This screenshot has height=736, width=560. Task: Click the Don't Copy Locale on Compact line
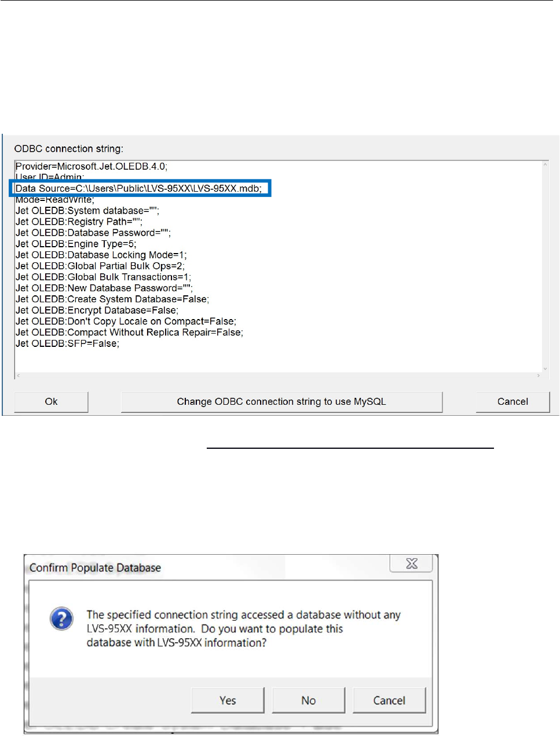coord(126,321)
